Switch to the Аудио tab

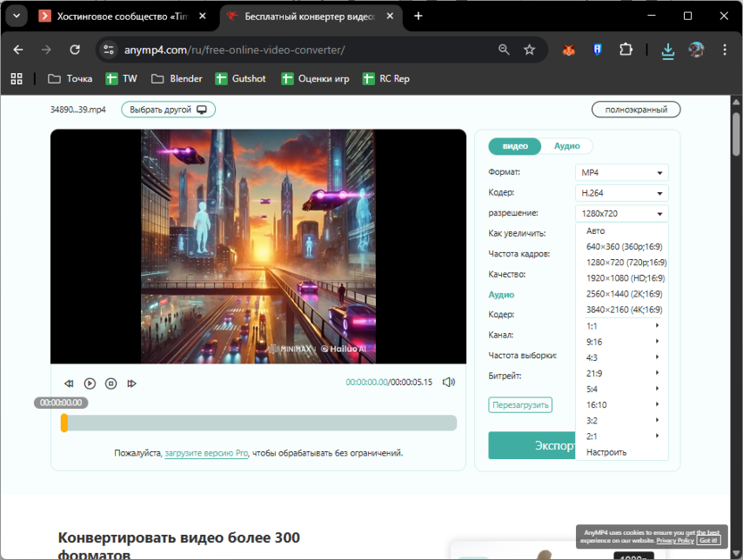point(567,146)
